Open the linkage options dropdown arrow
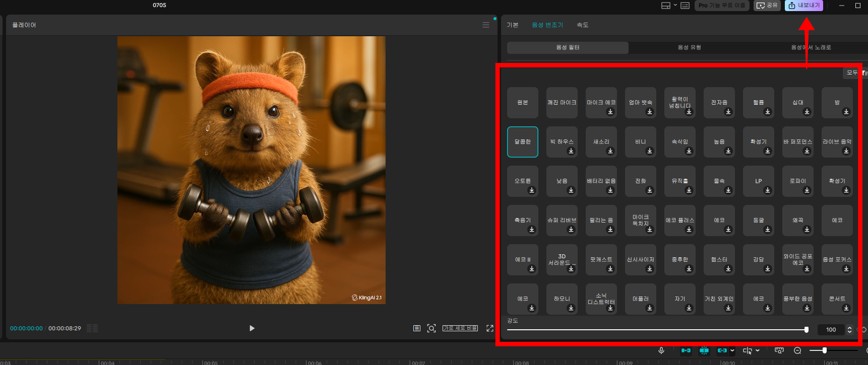The image size is (868, 365). coord(732,350)
